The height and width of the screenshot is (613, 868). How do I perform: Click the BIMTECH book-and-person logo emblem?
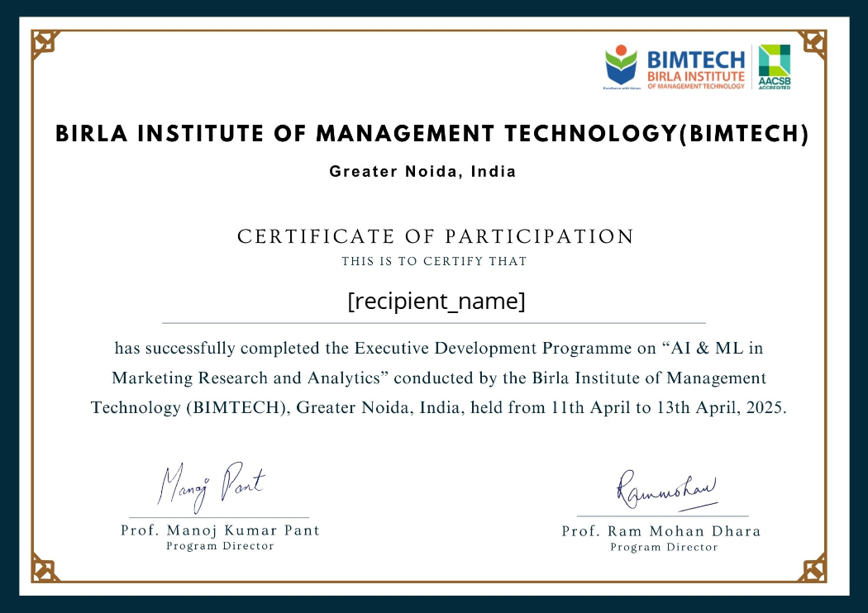[621, 66]
